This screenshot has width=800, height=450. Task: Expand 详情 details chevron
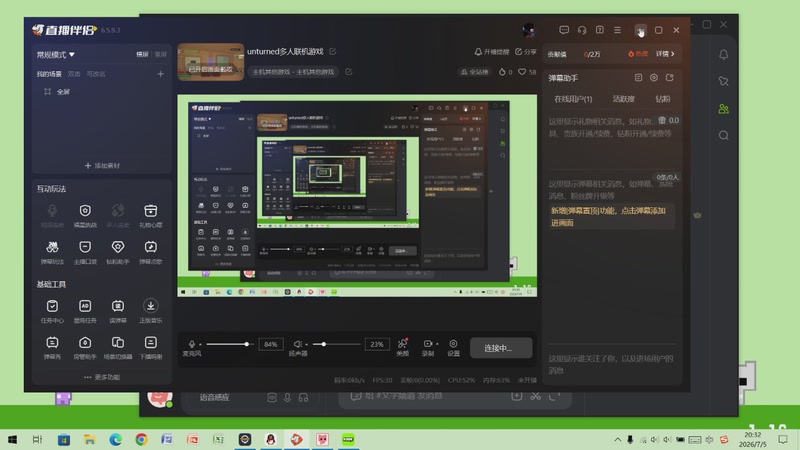pyautogui.click(x=665, y=54)
